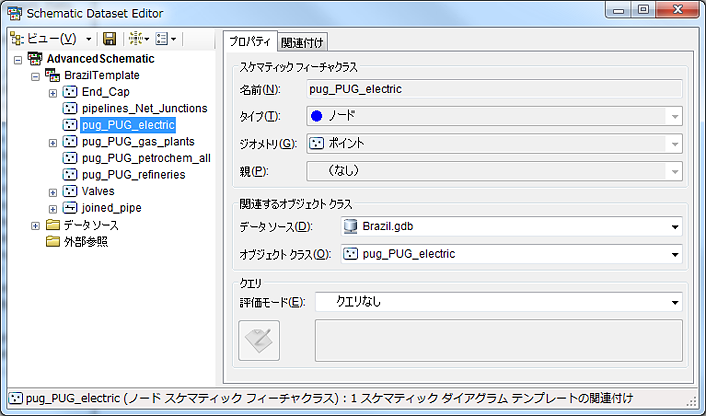The height and width of the screenshot is (416, 706).
Task: Click the データ ソース folder icon
Action: point(53,224)
